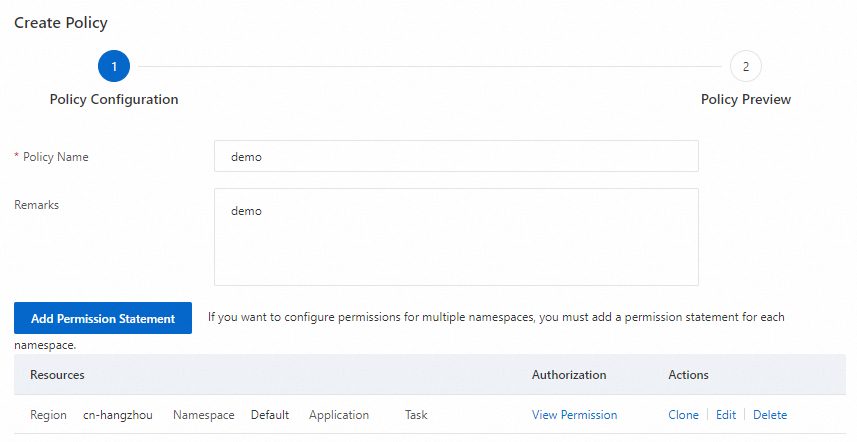Clone the cn-hangzhou permission statement
This screenshot has width=857, height=442.
684,415
